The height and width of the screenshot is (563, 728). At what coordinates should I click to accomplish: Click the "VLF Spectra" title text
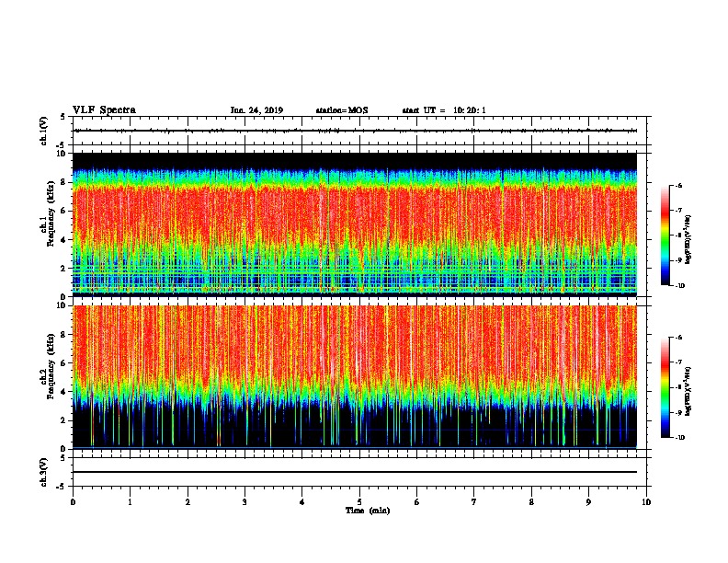tap(104, 109)
